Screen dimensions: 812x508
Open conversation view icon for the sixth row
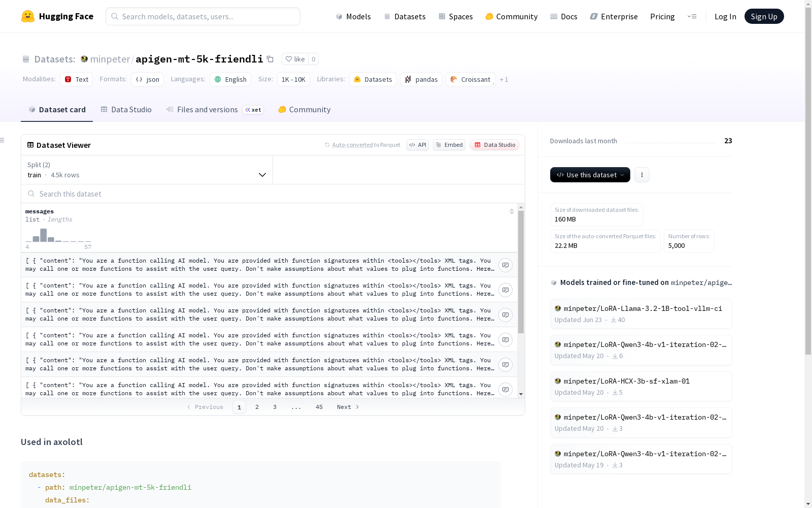pyautogui.click(x=505, y=390)
